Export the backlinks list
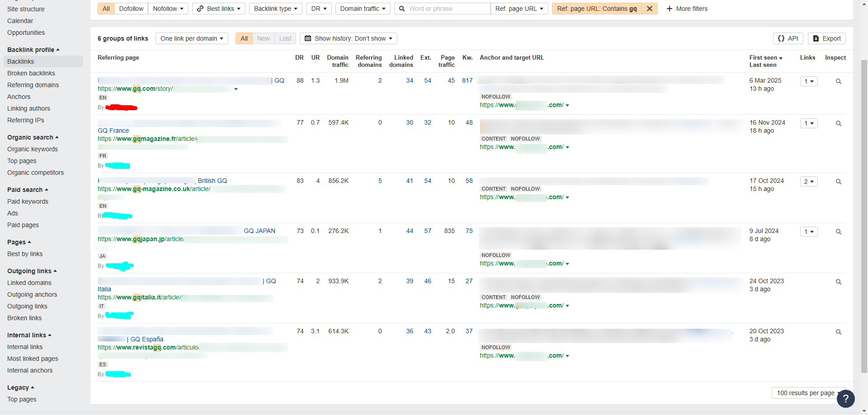868x415 pixels. (x=827, y=38)
